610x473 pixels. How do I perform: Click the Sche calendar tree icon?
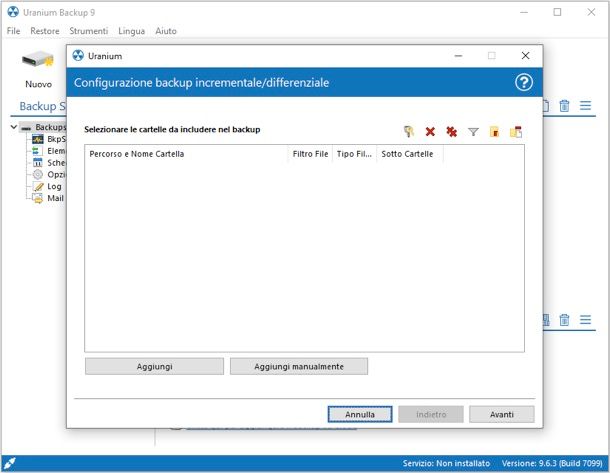(38, 163)
